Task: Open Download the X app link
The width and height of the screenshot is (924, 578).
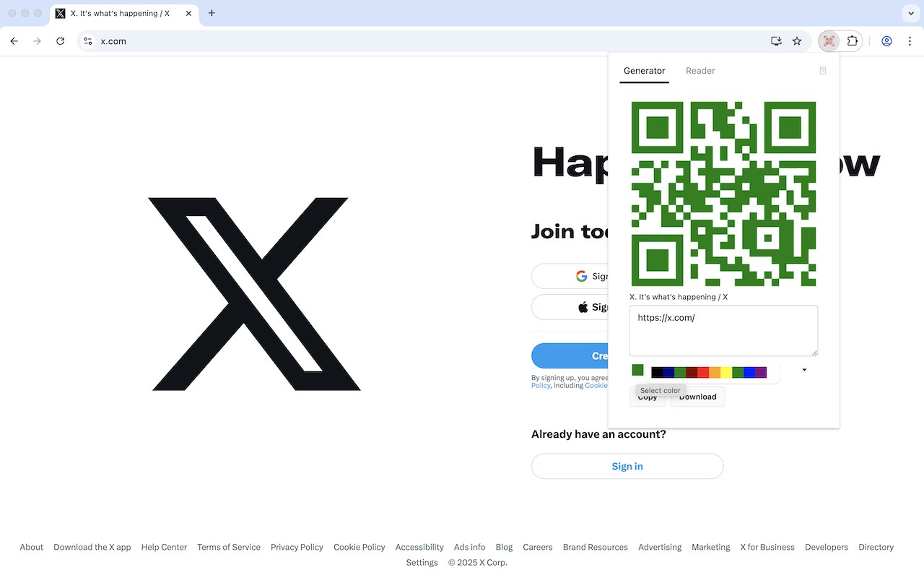Action: pyautogui.click(x=92, y=547)
